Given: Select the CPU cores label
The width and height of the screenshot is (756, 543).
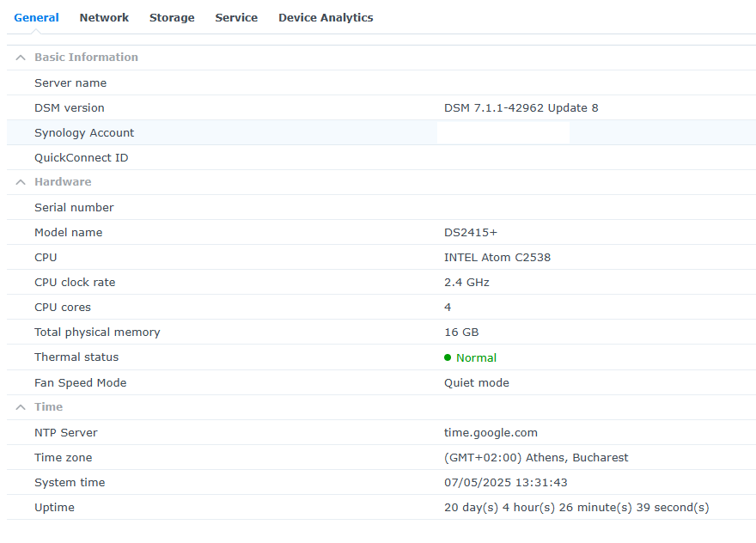Looking at the screenshot, I should click(62, 308).
